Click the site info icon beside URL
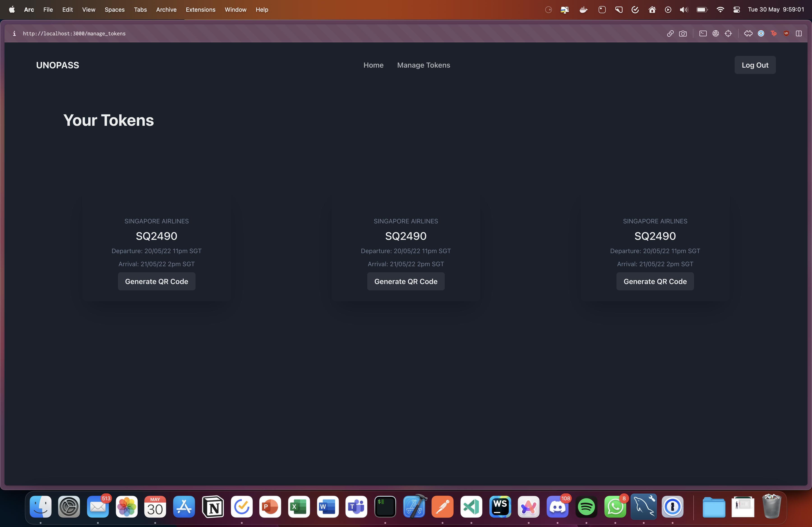Viewport: 812px width, 527px height. (x=14, y=33)
